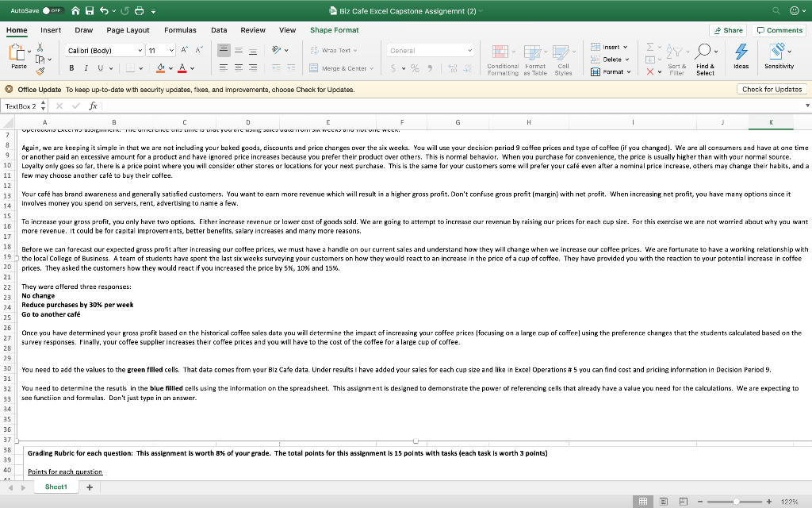The image size is (812, 508).
Task: Zoom in with the plus button
Action: (x=769, y=502)
